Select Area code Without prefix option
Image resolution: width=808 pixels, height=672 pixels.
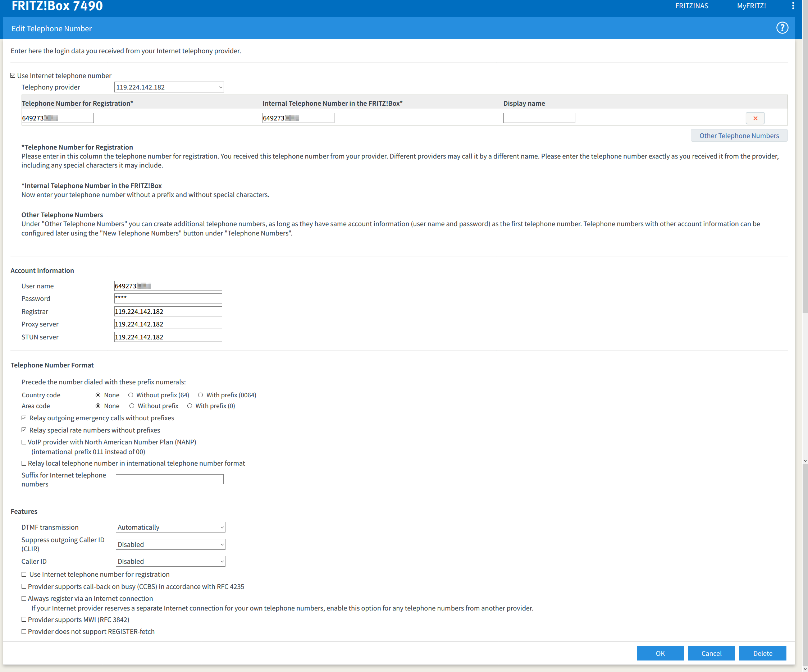tap(132, 406)
